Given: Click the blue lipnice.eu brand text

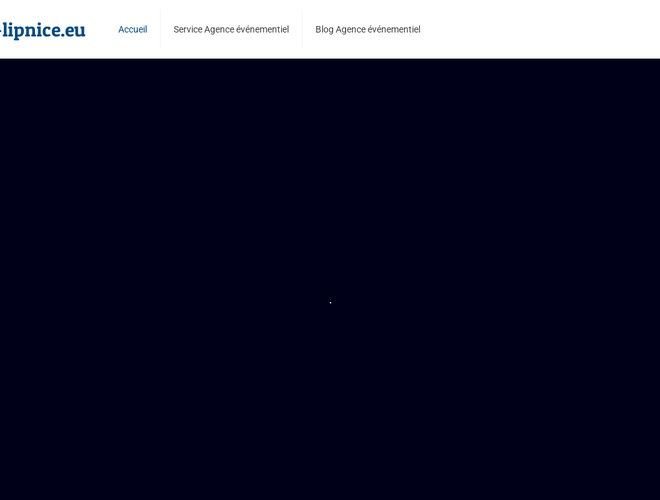Looking at the screenshot, I should point(43,30).
